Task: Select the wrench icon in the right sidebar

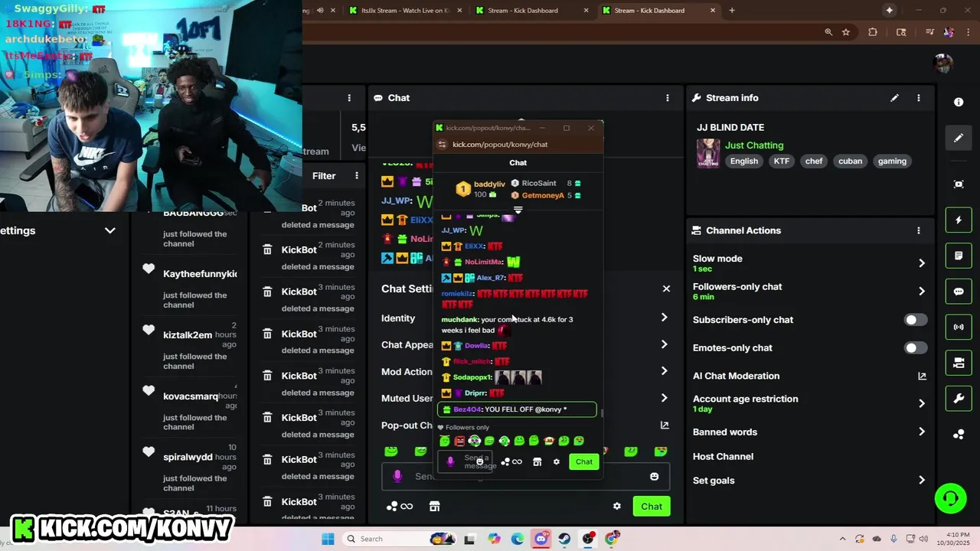Action: tap(959, 399)
